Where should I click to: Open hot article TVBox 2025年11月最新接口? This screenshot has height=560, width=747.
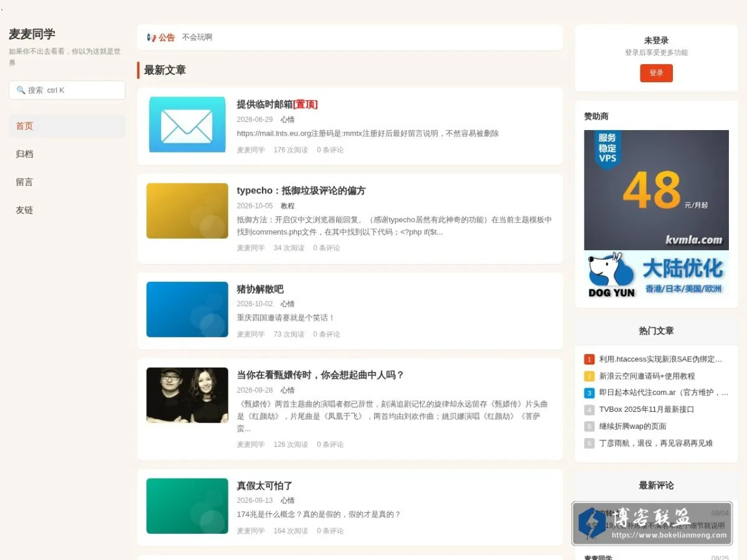647,409
